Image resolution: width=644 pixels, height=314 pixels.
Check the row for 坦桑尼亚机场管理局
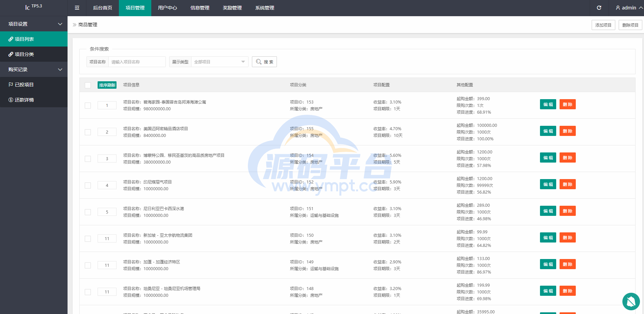tap(88, 292)
